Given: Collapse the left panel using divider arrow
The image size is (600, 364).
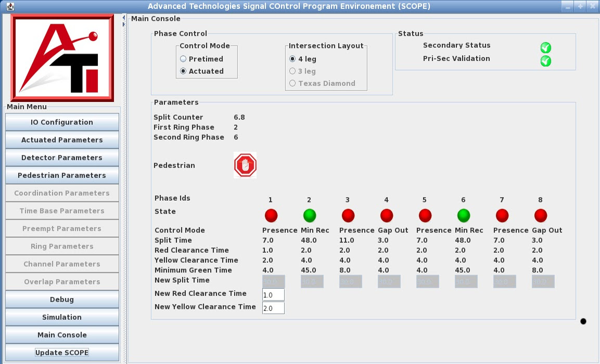Looking at the screenshot, I should point(124,18).
